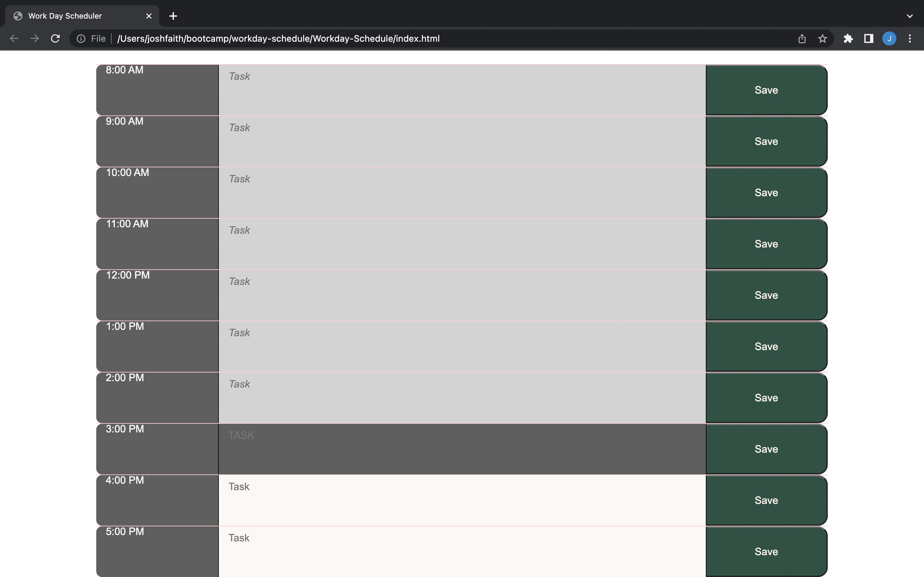Open the page share/export icon
This screenshot has height=577, width=924.
pos(801,38)
